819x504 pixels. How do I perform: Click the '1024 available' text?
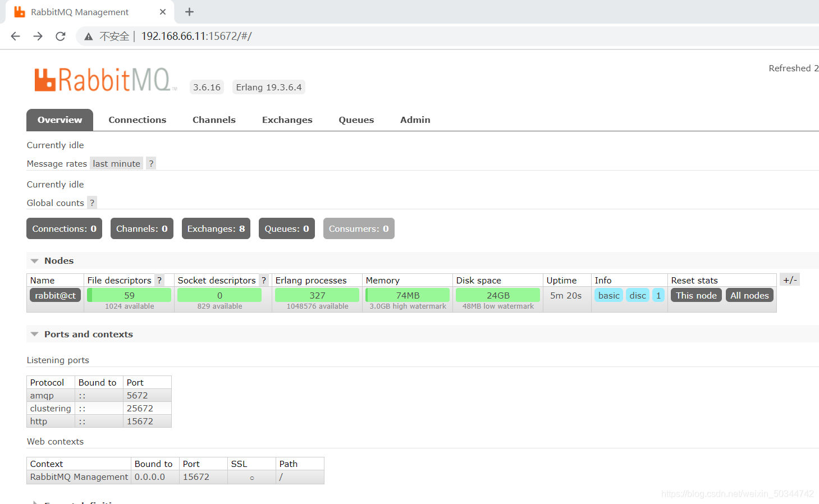[129, 306]
